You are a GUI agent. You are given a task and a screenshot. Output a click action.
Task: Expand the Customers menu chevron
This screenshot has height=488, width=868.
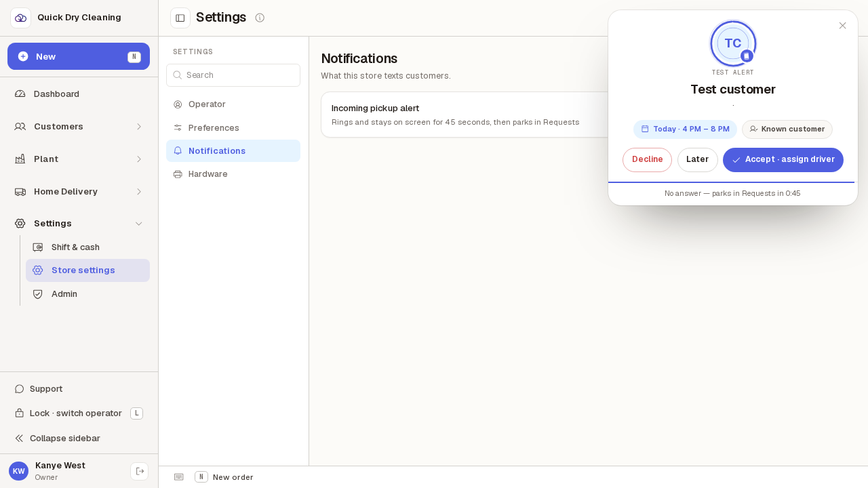[x=139, y=127]
